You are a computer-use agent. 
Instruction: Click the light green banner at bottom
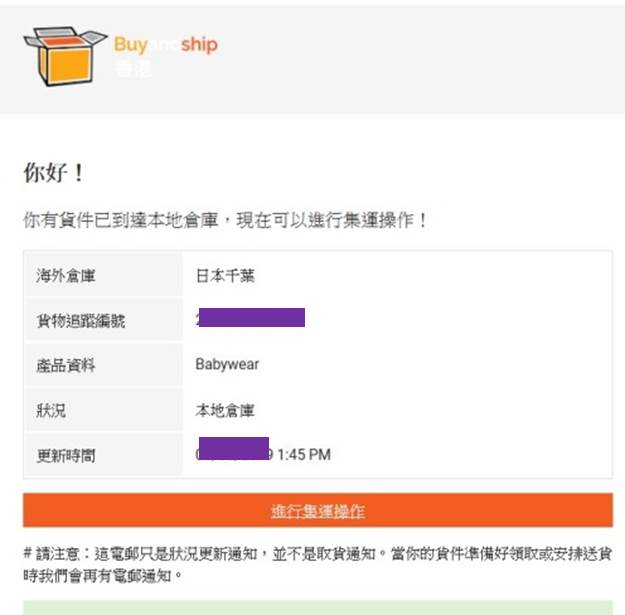pyautogui.click(x=318, y=607)
